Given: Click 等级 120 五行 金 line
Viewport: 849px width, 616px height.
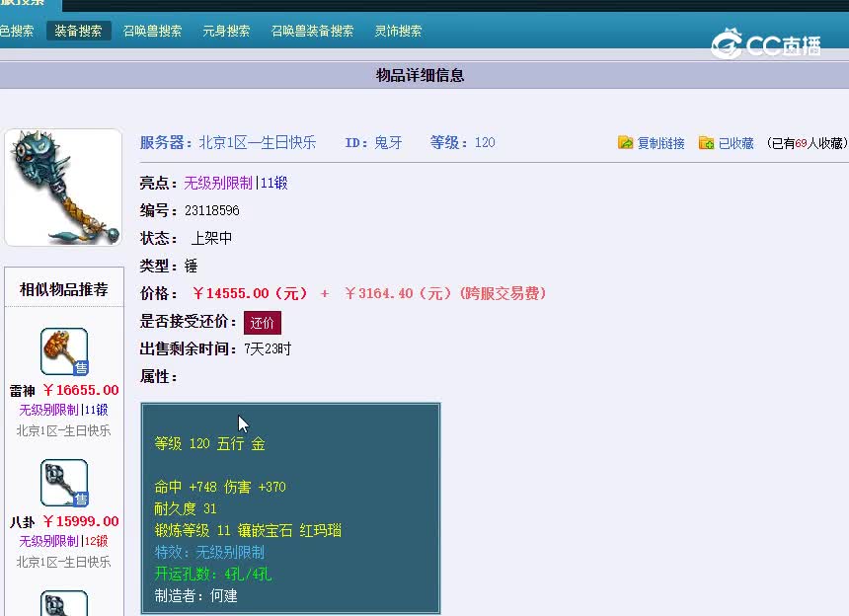Looking at the screenshot, I should tap(209, 444).
